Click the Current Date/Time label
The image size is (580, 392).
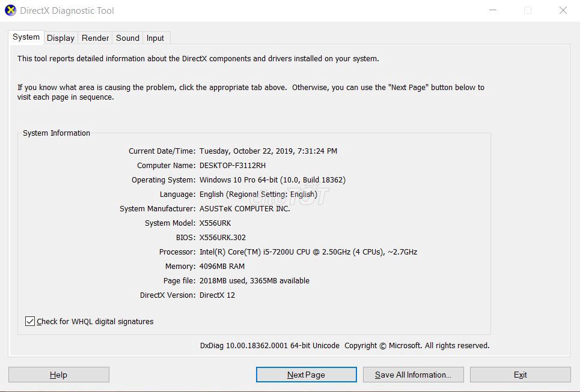click(x=162, y=151)
